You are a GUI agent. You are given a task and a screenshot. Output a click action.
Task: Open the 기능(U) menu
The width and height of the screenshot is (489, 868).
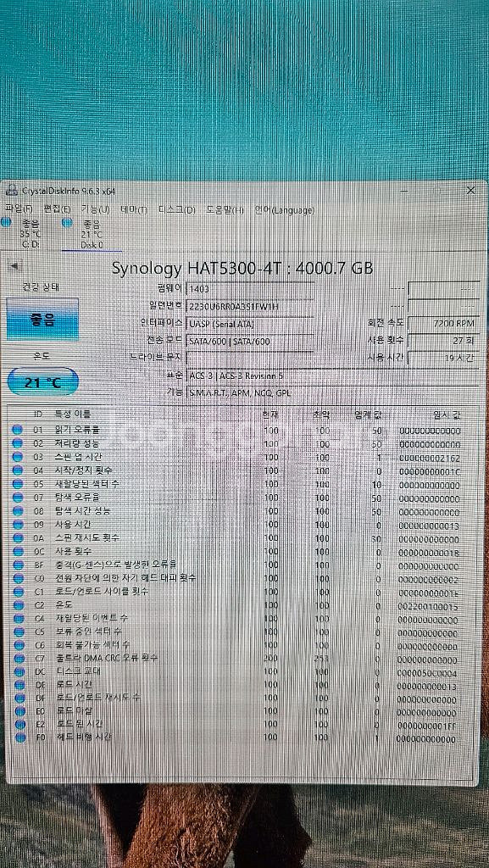point(95,210)
